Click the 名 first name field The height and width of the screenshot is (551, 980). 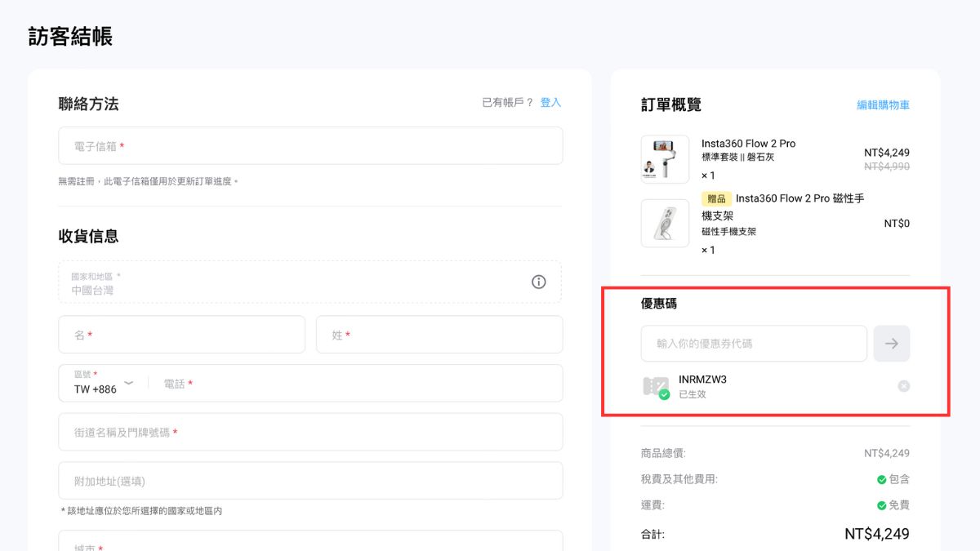[181, 335]
